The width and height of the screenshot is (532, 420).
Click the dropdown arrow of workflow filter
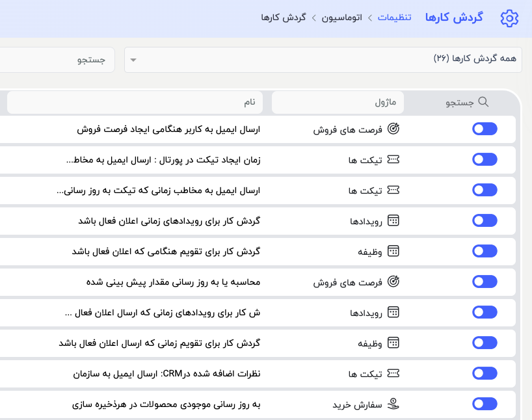133,60
